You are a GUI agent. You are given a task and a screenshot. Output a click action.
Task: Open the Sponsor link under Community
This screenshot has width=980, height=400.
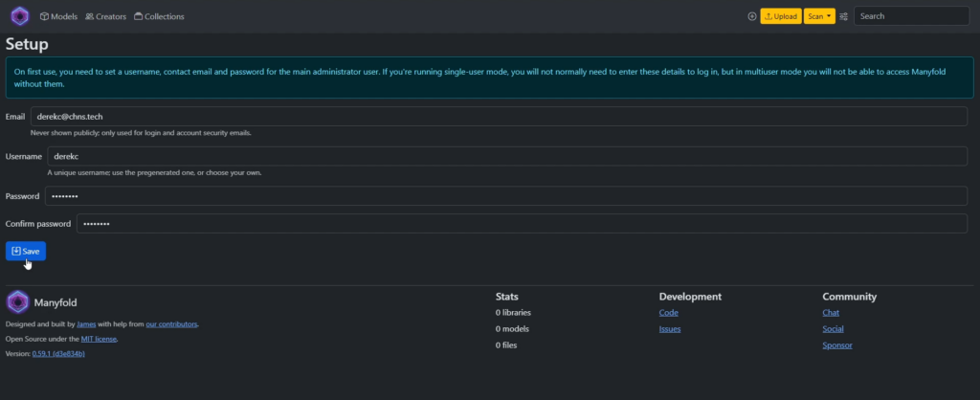836,345
